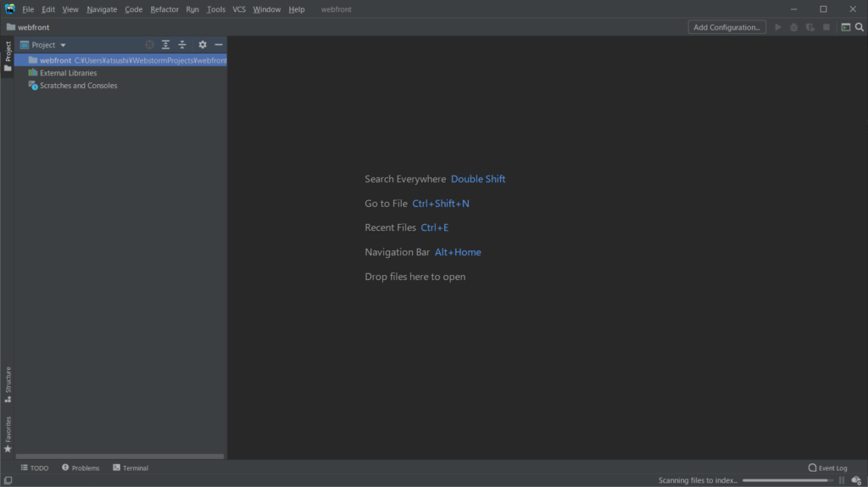Click Alt+Home shortcut text
This screenshot has height=487, width=868.
[x=458, y=252]
